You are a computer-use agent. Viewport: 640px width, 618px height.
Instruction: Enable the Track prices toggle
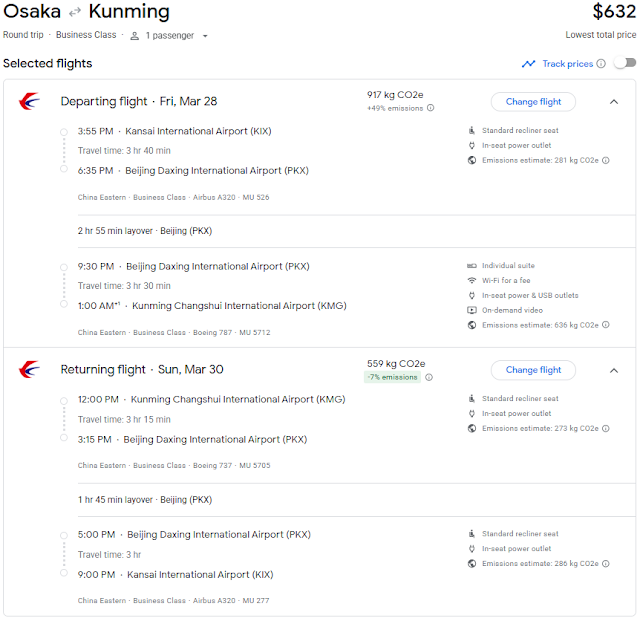coord(625,63)
